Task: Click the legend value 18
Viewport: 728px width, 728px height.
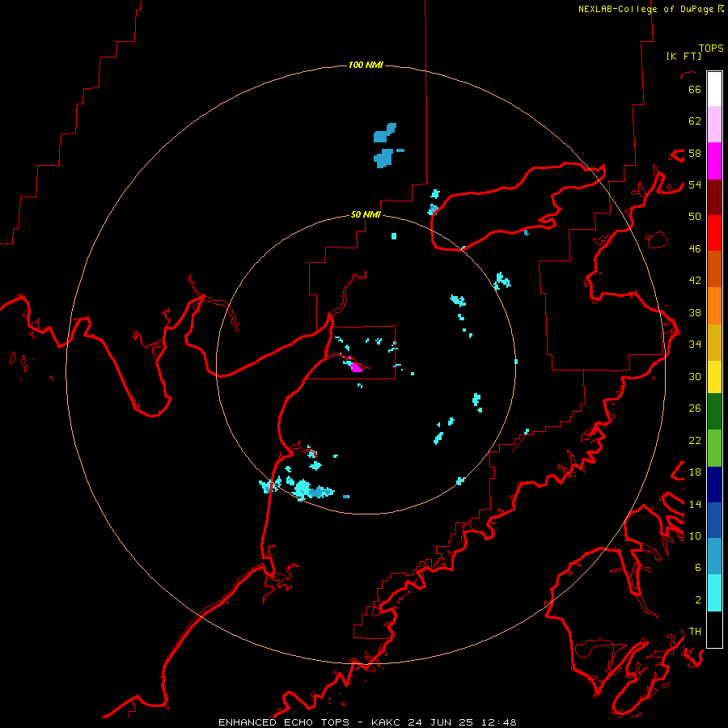Action: [x=695, y=472]
